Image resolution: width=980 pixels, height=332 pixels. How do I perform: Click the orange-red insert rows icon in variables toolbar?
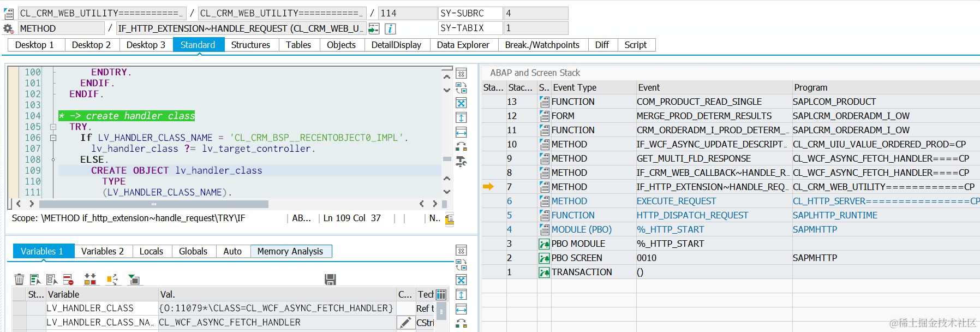pos(90,280)
